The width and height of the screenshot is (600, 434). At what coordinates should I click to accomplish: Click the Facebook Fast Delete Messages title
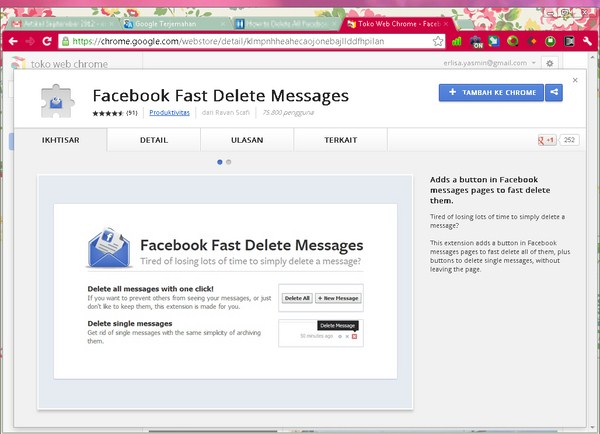(221, 95)
